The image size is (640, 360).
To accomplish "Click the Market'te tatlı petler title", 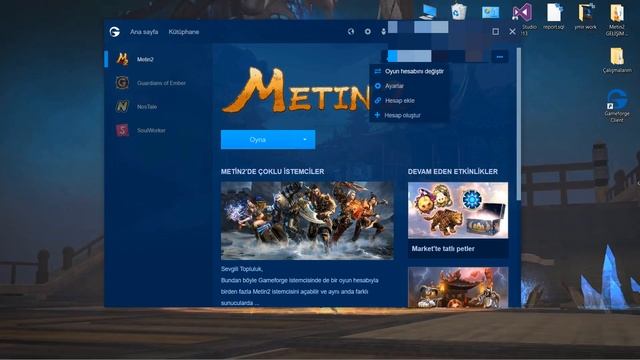I will point(443,249).
